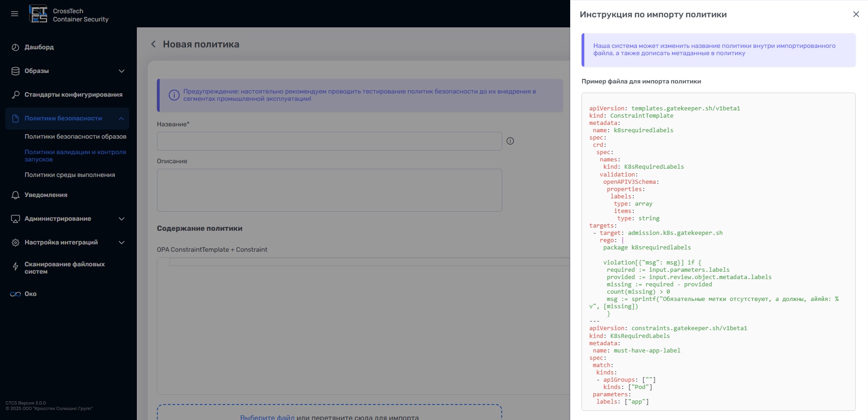Expand the Образы menu chevron
The height and width of the screenshot is (420, 868).
pyautogui.click(x=121, y=71)
